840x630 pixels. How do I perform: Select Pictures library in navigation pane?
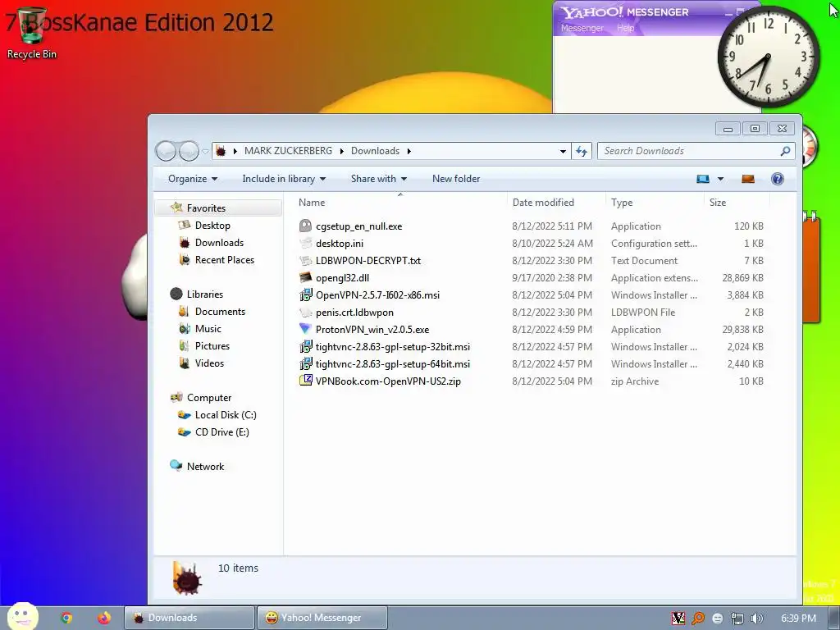click(212, 346)
